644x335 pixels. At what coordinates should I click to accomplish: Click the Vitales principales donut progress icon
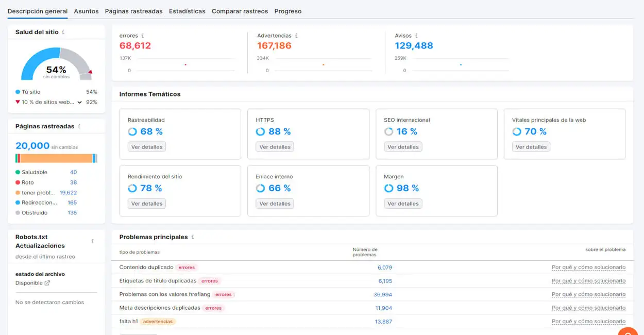tap(517, 131)
